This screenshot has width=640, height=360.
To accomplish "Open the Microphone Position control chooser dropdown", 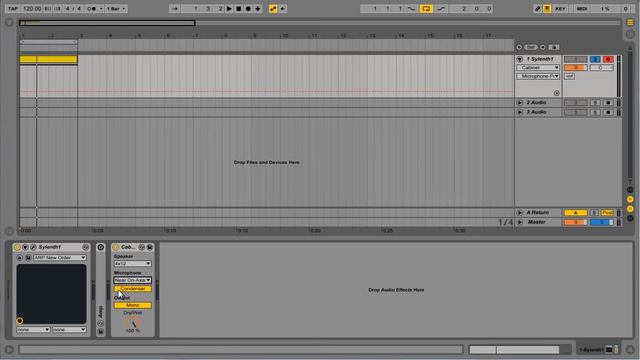I will [x=538, y=76].
